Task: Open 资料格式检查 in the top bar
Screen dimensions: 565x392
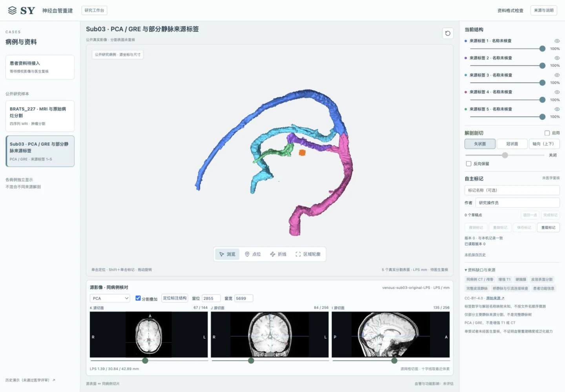Action: [x=510, y=11]
